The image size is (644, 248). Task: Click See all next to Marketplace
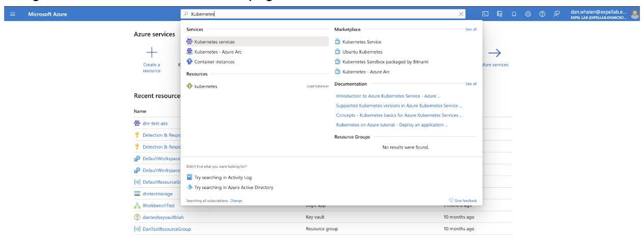coord(471,30)
